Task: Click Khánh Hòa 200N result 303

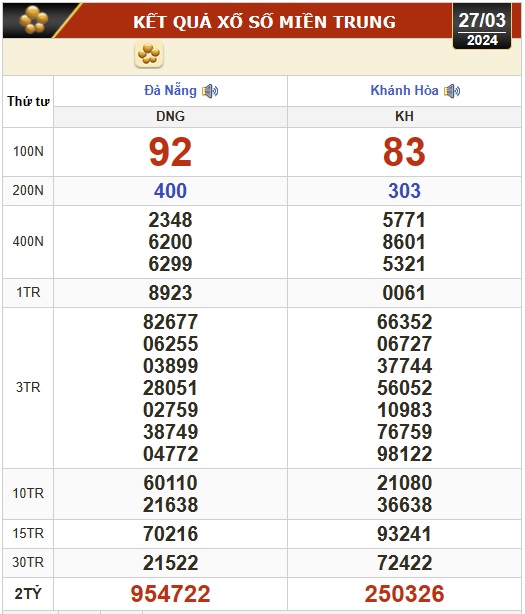Action: [404, 191]
